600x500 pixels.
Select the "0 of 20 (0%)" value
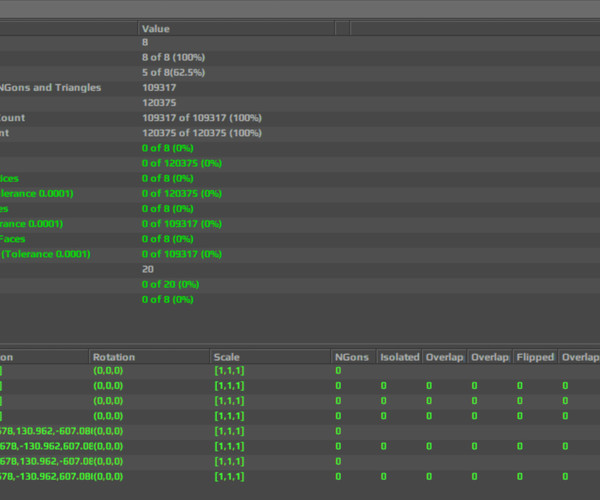(x=170, y=285)
